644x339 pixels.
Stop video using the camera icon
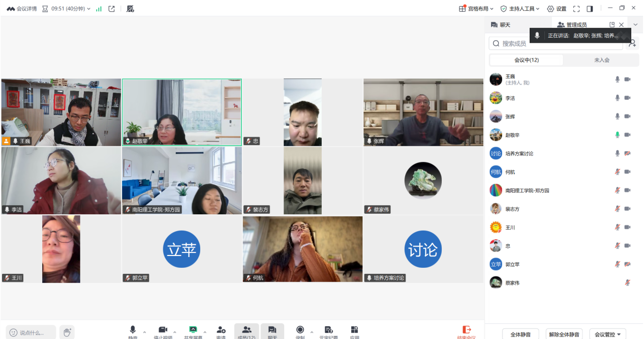coord(163,330)
